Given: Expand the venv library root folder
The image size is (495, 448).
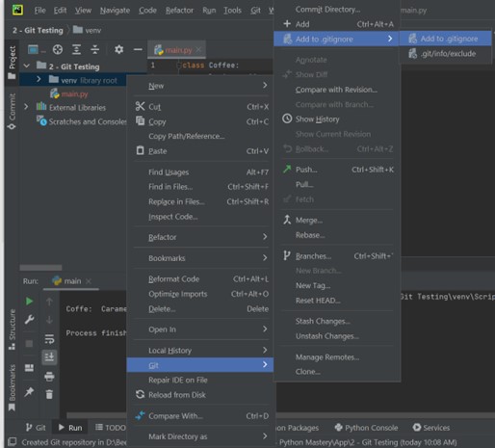Looking at the screenshot, I should [39, 79].
